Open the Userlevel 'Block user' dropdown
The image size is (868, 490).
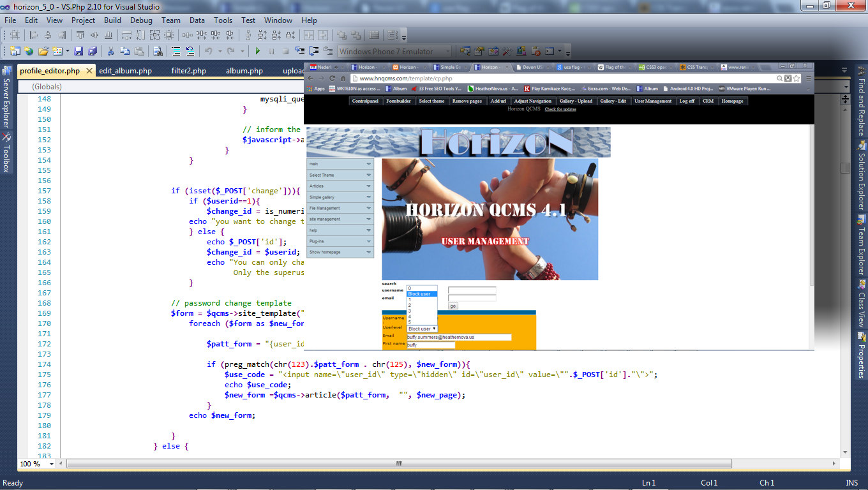(x=422, y=329)
